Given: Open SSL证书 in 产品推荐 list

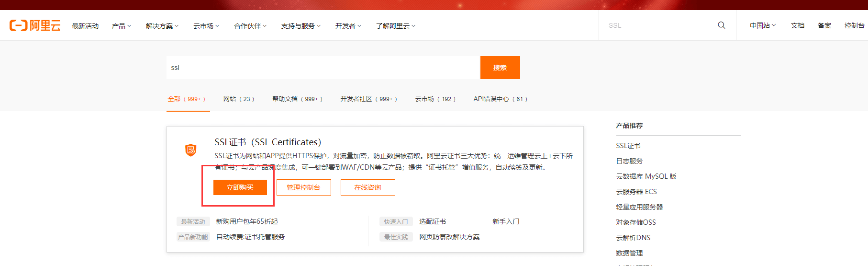Looking at the screenshot, I should tap(628, 146).
